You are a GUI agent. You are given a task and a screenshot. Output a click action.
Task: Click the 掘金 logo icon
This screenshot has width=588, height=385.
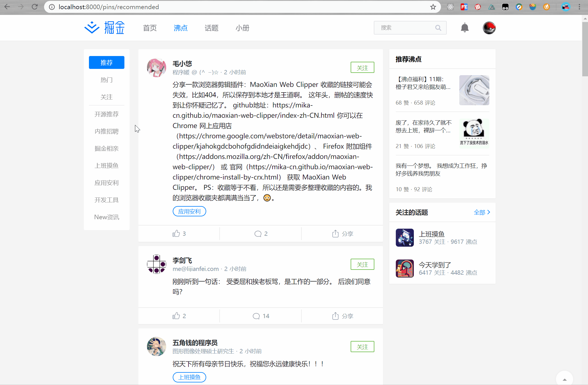tap(92, 28)
